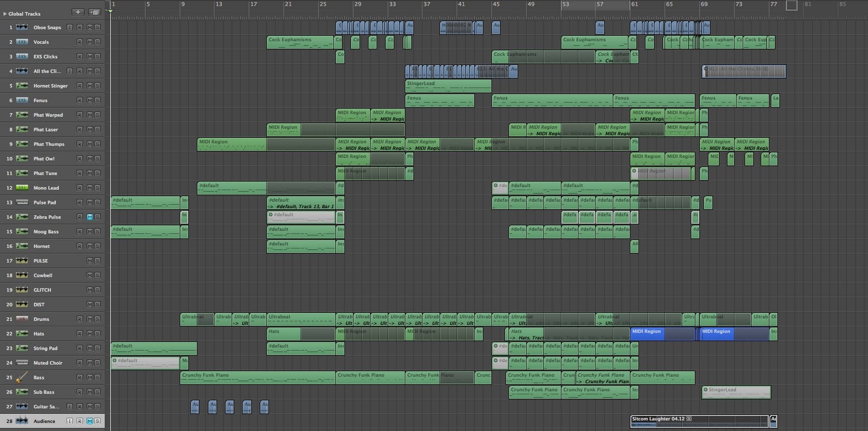Image resolution: width=868 pixels, height=431 pixels.
Task: Solo the Drums track
Action: [x=98, y=319]
